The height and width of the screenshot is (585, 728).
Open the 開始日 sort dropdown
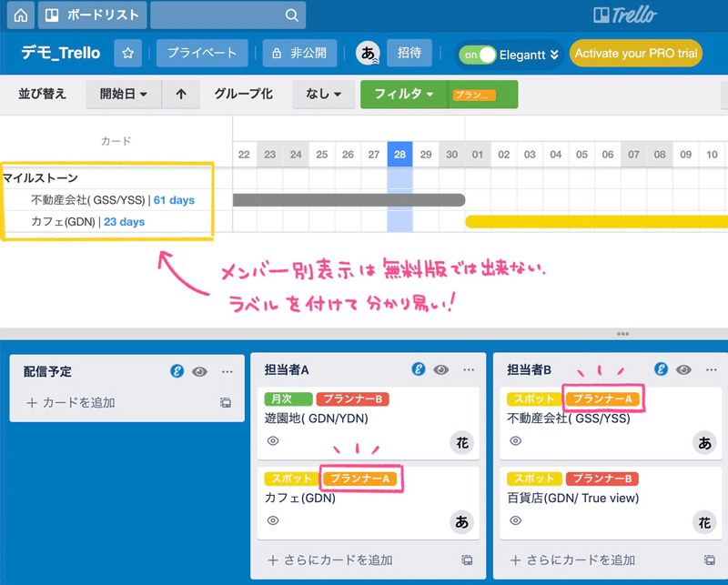124,94
